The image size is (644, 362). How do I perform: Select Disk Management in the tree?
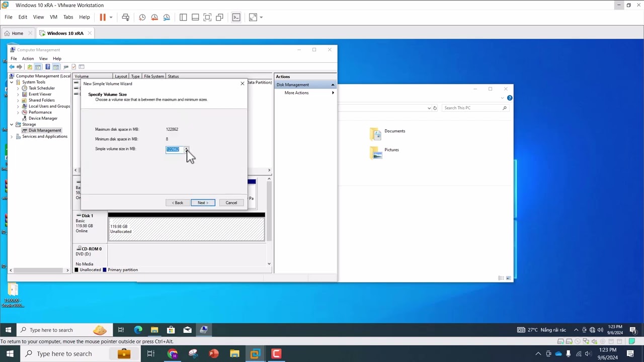tap(45, 130)
